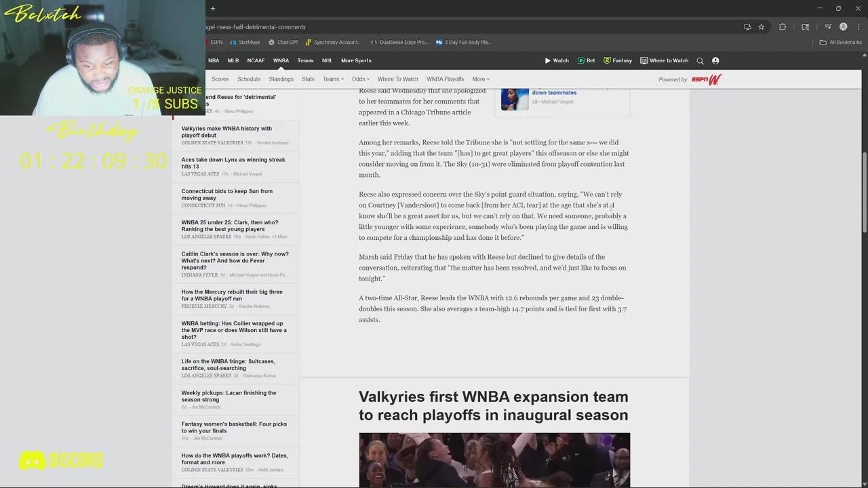
Task: Bookmark this page with the star icon
Action: [762, 27]
